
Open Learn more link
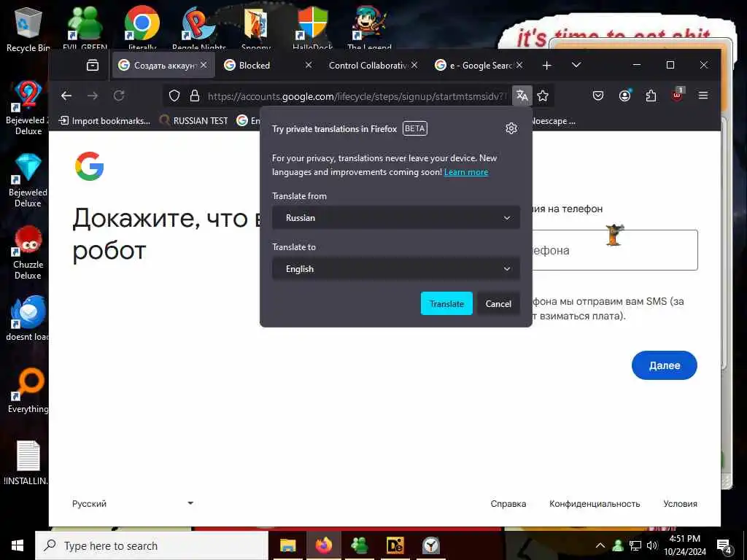pos(466,172)
